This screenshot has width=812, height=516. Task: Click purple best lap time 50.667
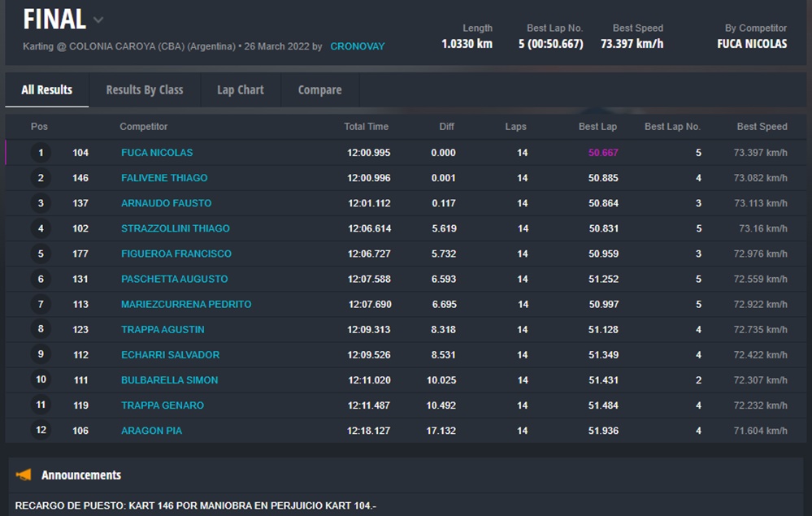[x=603, y=153]
